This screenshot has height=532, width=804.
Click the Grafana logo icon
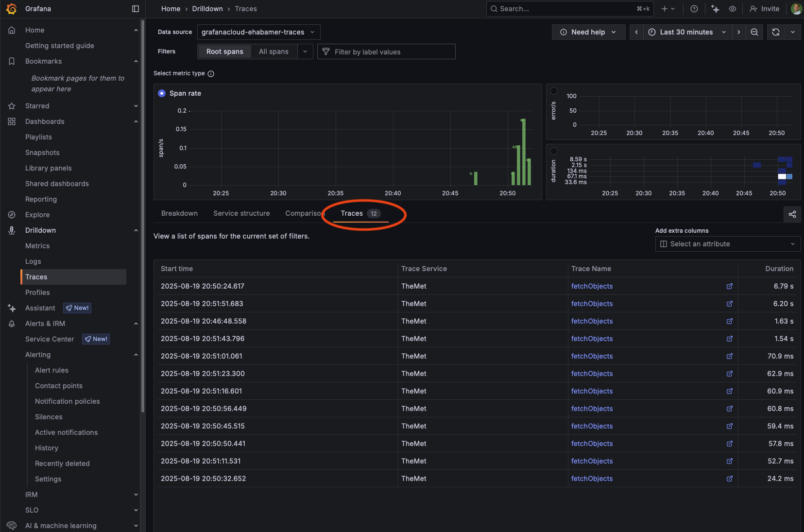tap(12, 9)
